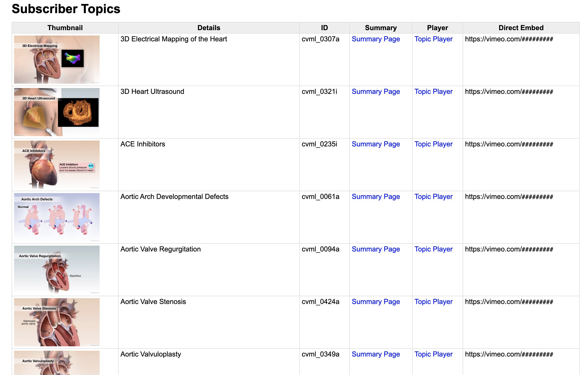Open Topic Player for Aortic Valve Stenosis
This screenshot has width=588, height=375.
click(433, 302)
